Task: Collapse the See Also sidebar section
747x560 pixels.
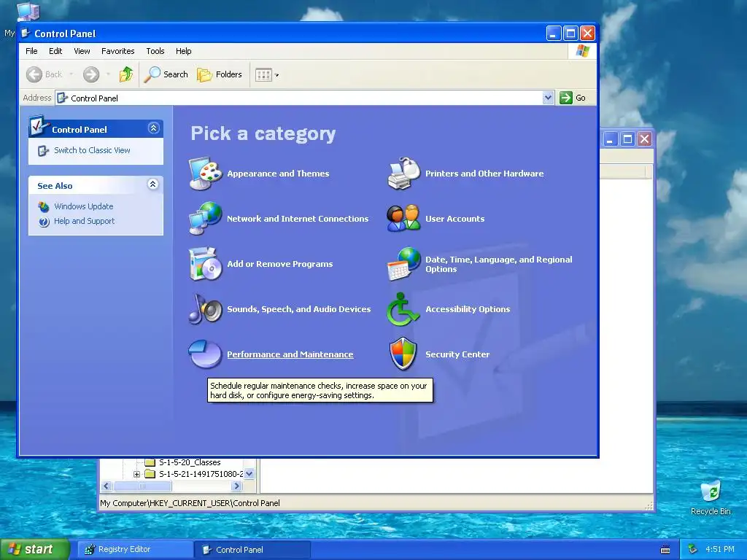Action: click(153, 184)
